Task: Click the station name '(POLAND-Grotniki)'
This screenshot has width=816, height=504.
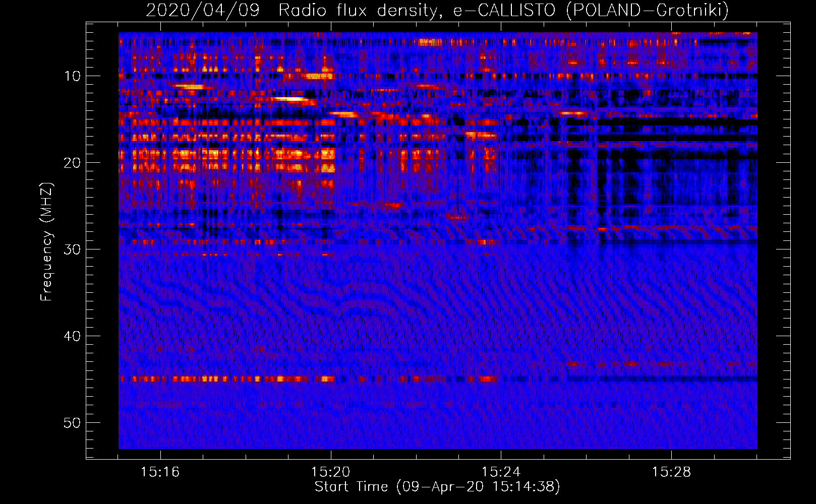Action: 648,11
